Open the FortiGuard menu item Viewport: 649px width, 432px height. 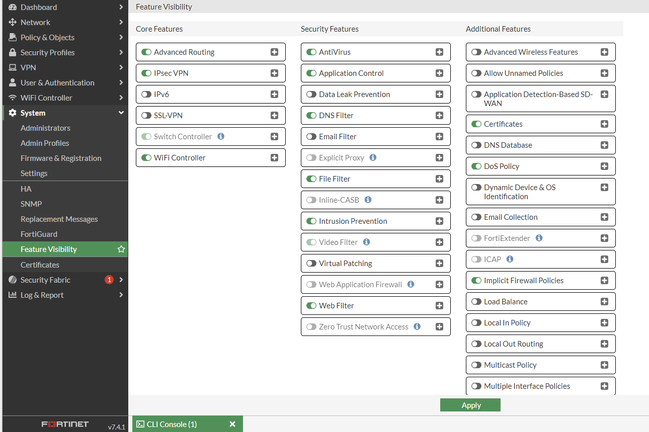[39, 234]
